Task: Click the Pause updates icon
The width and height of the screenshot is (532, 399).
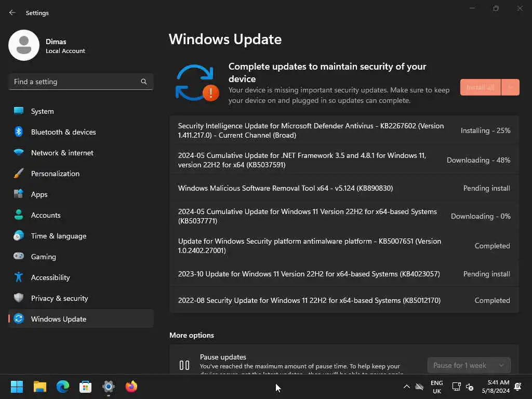Action: coord(184,365)
